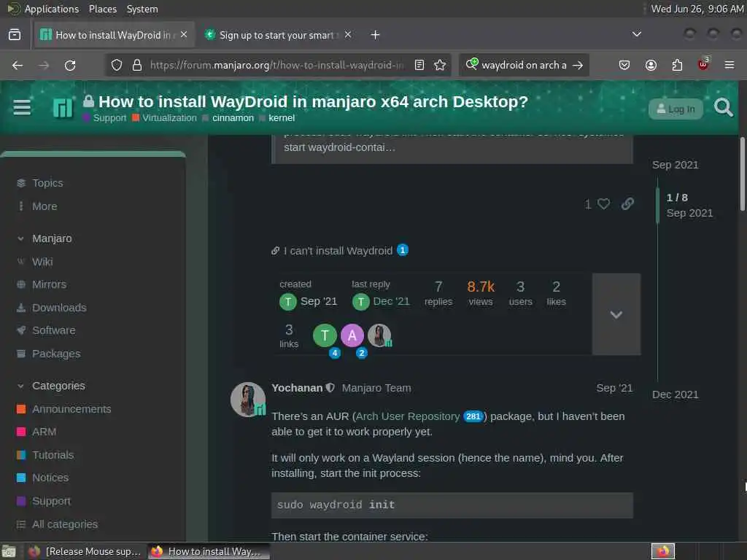The height and width of the screenshot is (560, 747).
Task: Open Firefox account icon
Action: 651,65
